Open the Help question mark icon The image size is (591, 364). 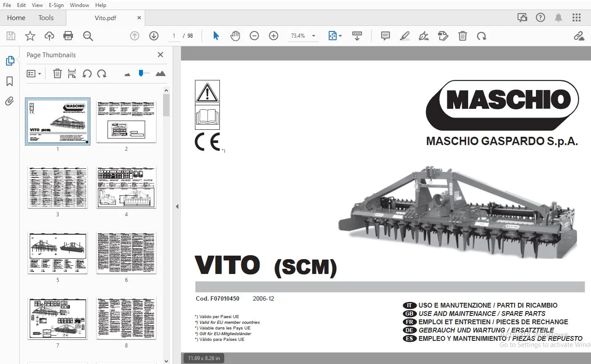[541, 17]
